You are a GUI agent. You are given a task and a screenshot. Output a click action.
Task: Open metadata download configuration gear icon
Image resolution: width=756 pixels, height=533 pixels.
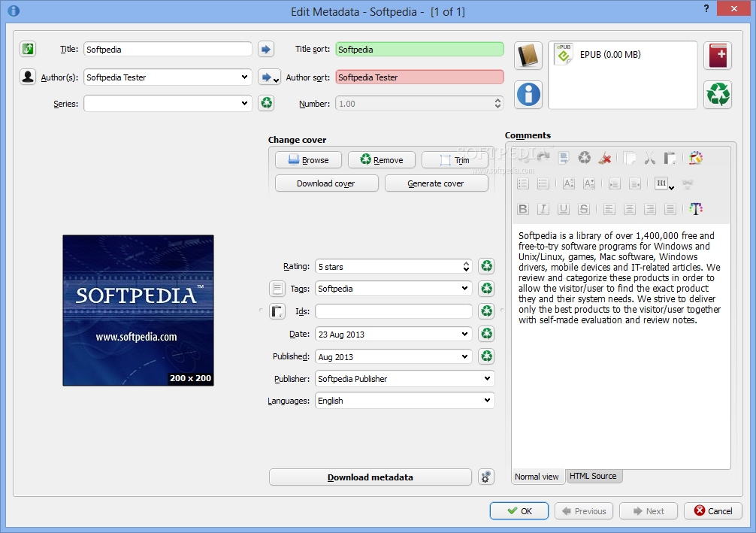coord(486,477)
